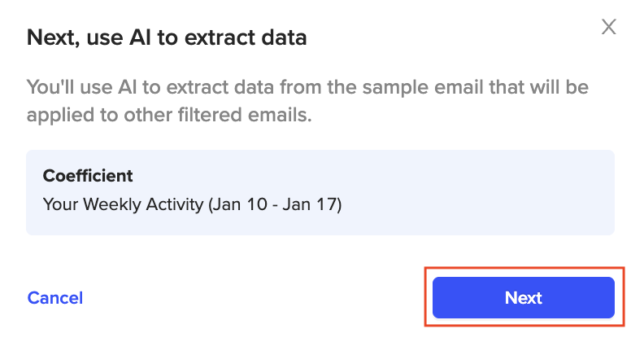The image size is (644, 342).
Task: Click the Next button
Action: pyautogui.click(x=523, y=297)
